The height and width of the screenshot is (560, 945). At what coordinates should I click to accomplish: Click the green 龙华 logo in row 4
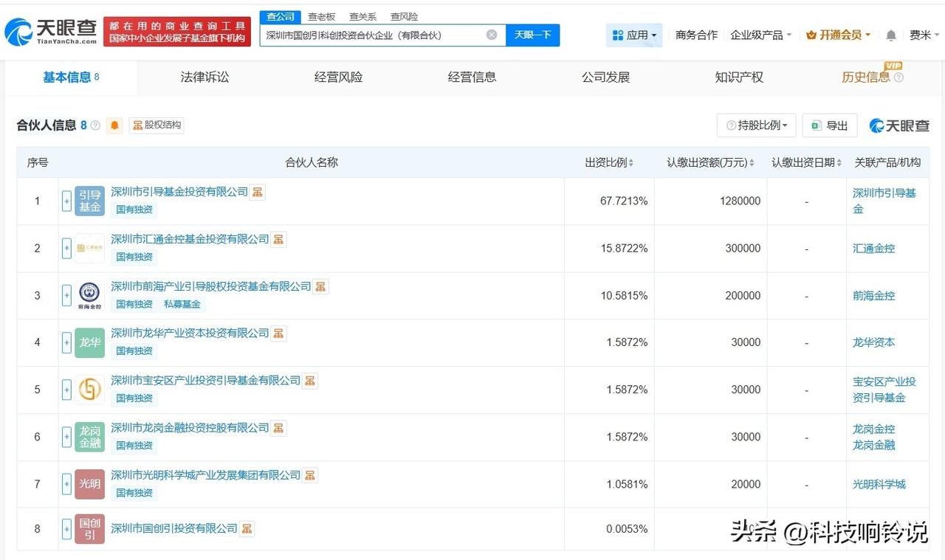pyautogui.click(x=89, y=342)
